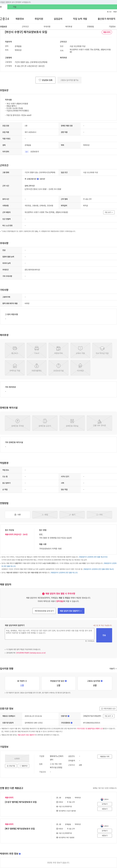Click 요약보기 for 수성구 범어동 posting
Image resolution: width=117 pixels, height=868 pixels.
[105, 804]
